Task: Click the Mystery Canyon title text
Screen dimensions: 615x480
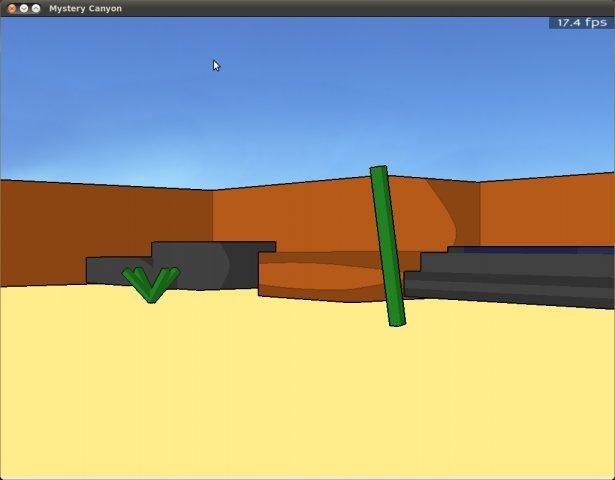Action: pyautogui.click(x=86, y=9)
